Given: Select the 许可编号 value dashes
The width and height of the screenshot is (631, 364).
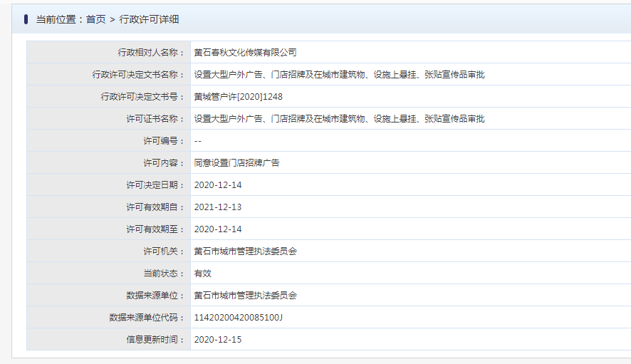Looking at the screenshot, I should pos(197,141).
